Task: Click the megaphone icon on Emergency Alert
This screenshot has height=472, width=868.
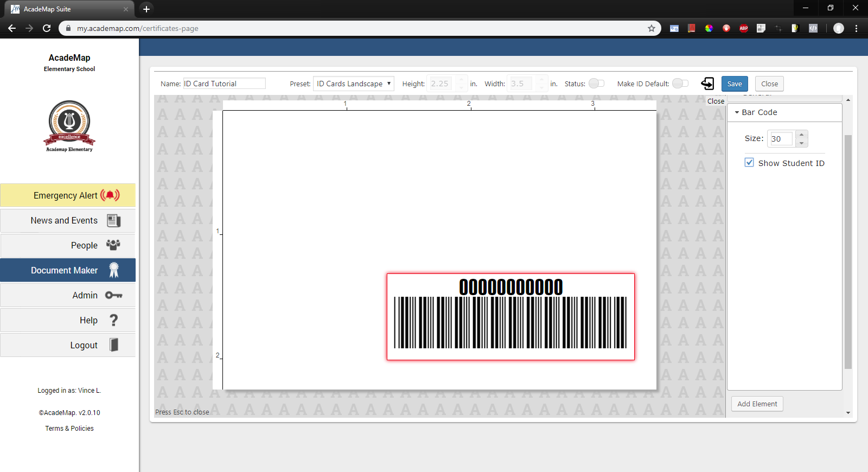Action: 110,195
